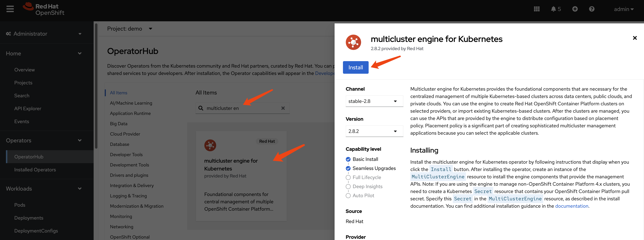Open the Administrator perspective switcher
644x240 pixels.
(x=44, y=34)
